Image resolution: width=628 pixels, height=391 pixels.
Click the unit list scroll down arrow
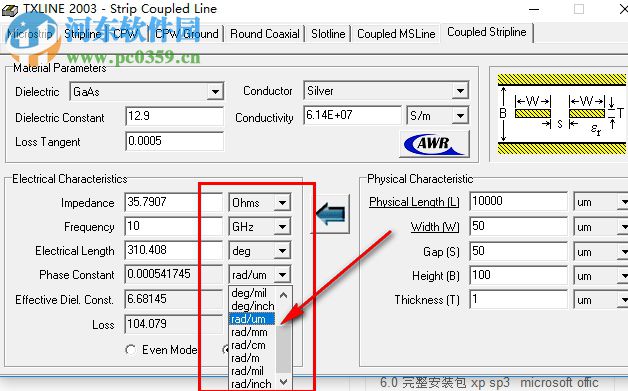(284, 381)
